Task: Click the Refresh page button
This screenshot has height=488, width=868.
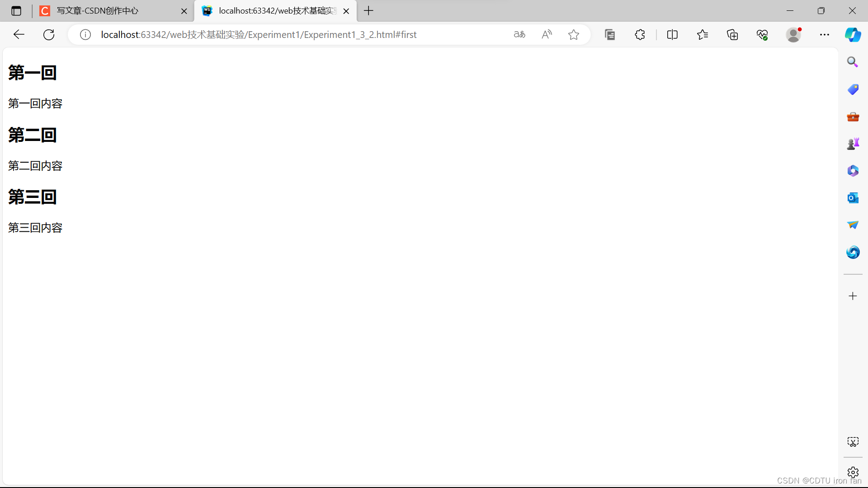Action: [49, 34]
